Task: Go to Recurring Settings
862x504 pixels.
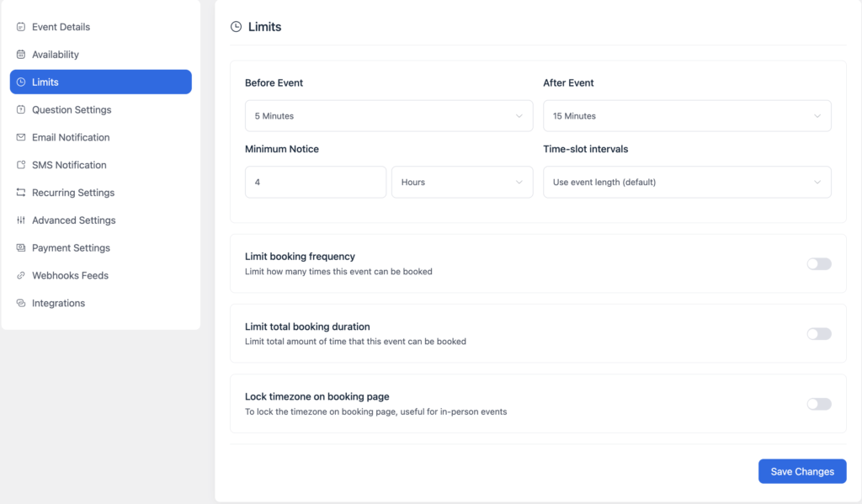Action: 101,193
